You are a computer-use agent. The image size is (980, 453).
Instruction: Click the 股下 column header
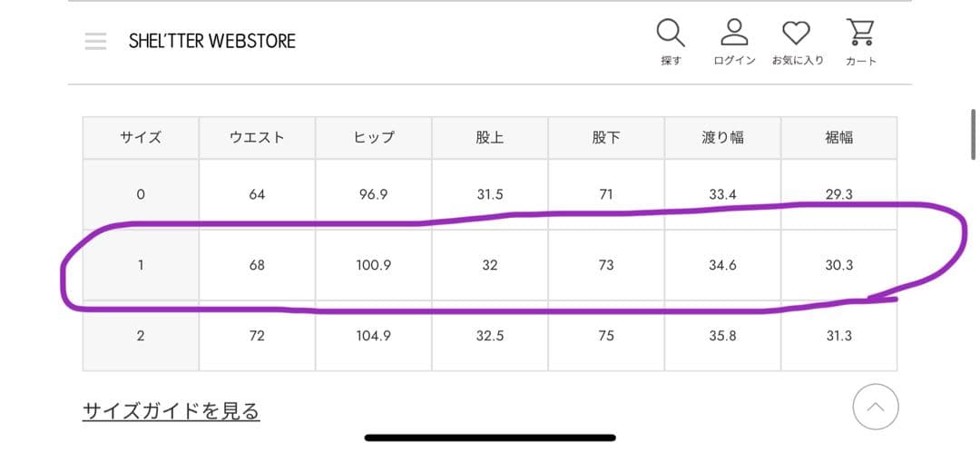[x=605, y=138]
